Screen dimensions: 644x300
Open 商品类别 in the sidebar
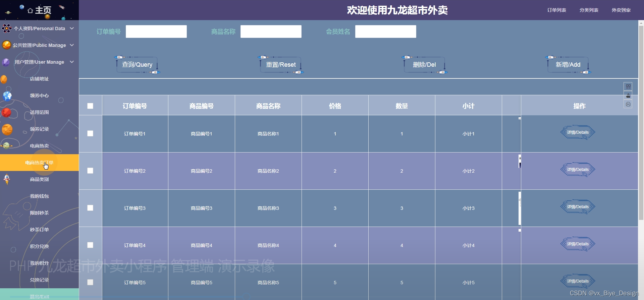(39, 179)
